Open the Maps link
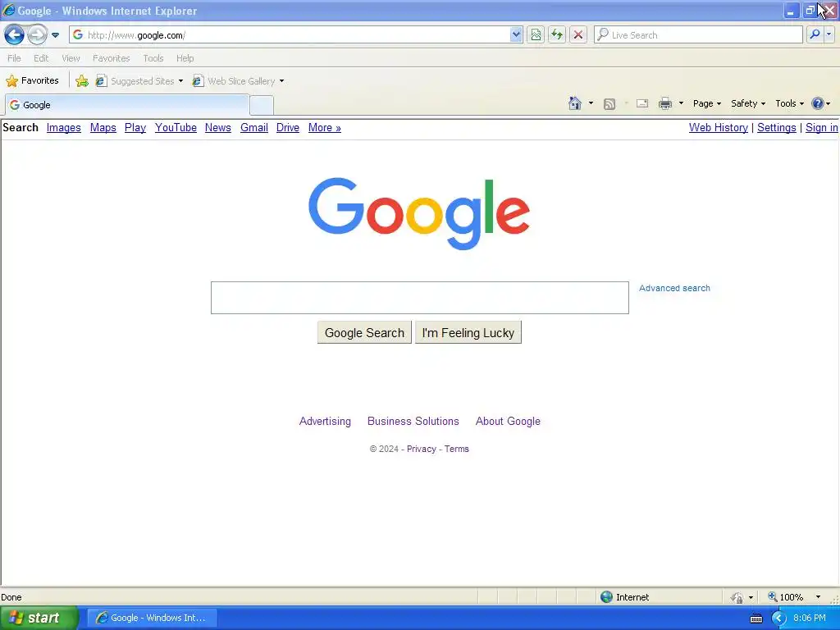The height and width of the screenshot is (630, 840). pos(103,127)
